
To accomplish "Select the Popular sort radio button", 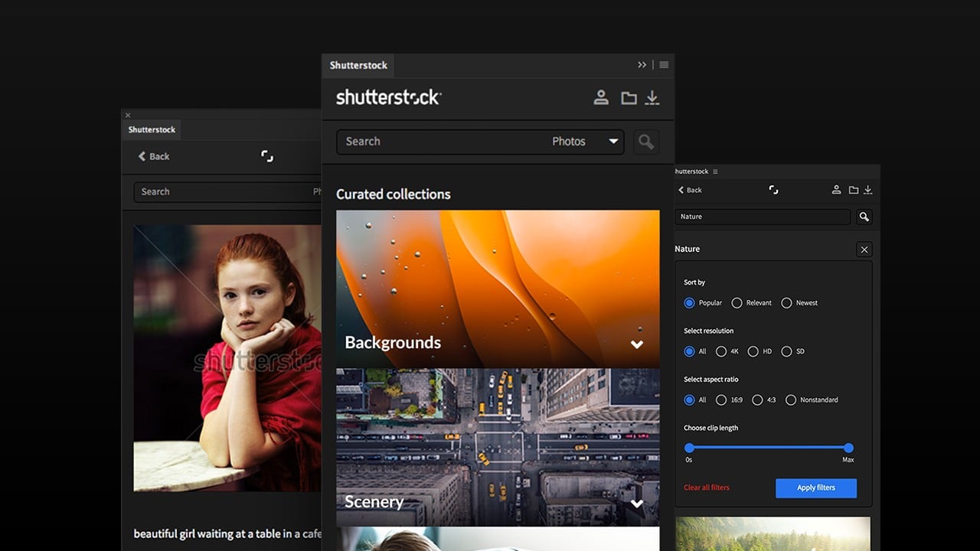I will click(x=689, y=303).
